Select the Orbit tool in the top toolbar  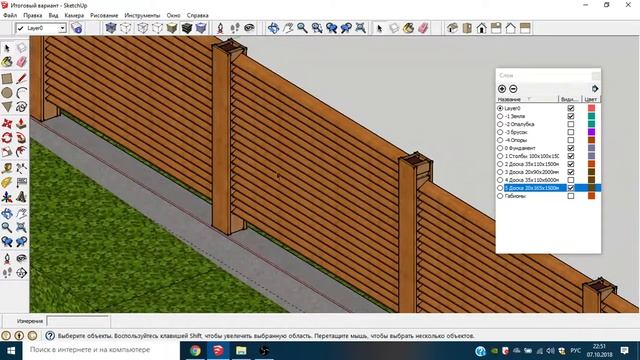coord(273,28)
